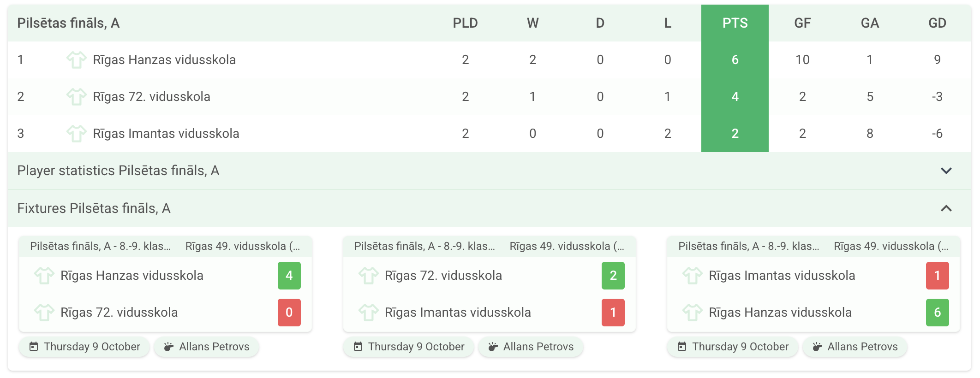This screenshot has height=378, width=980.
Task: Click green score 4 in first fixture
Action: 289,276
